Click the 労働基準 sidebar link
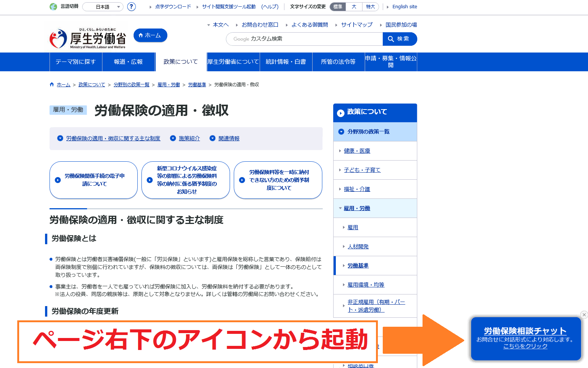The width and height of the screenshot is (588, 368). pyautogui.click(x=358, y=266)
